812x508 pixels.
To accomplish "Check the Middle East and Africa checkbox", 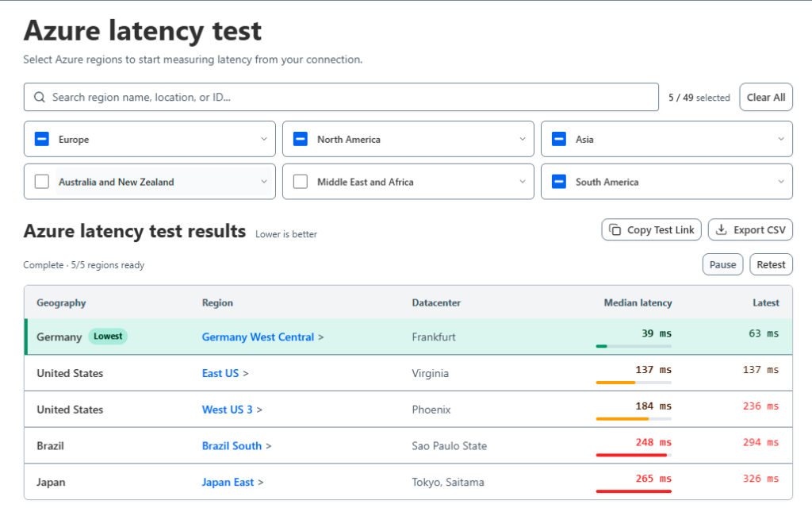I will (x=301, y=182).
